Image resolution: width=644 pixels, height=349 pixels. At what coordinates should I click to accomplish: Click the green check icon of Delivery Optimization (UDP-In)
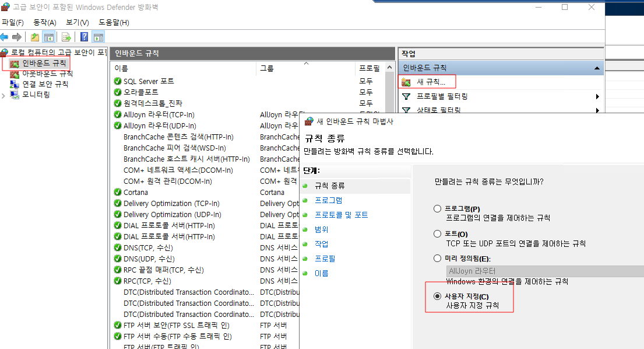click(118, 214)
